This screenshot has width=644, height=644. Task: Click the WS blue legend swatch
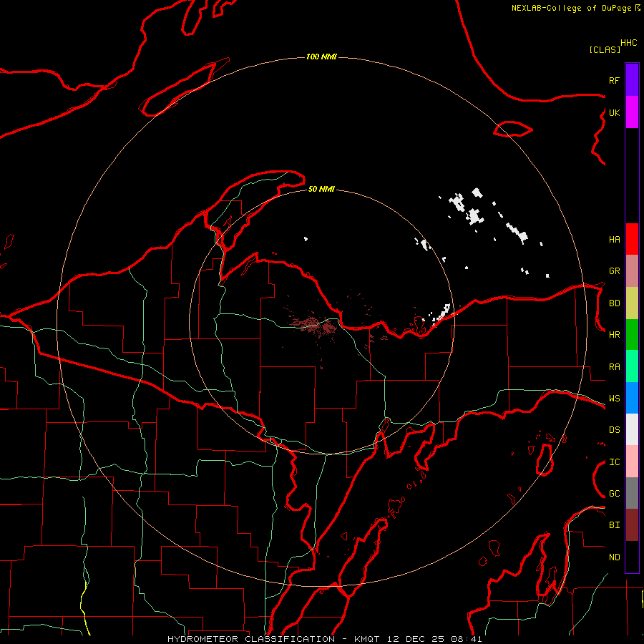[632, 398]
